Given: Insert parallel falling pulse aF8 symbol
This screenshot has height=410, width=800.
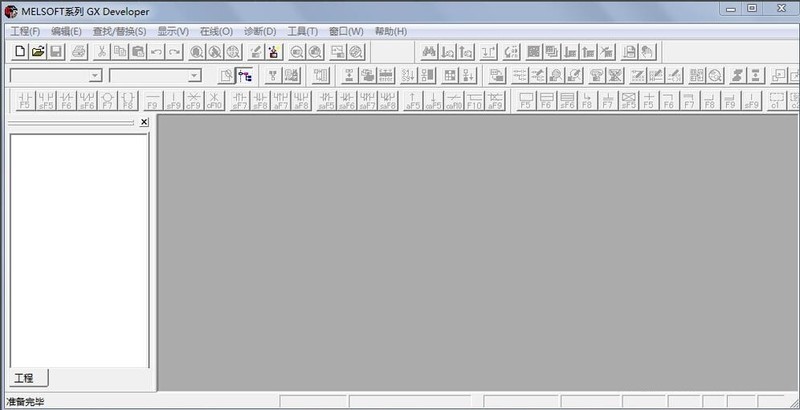Looking at the screenshot, I should click(302, 100).
